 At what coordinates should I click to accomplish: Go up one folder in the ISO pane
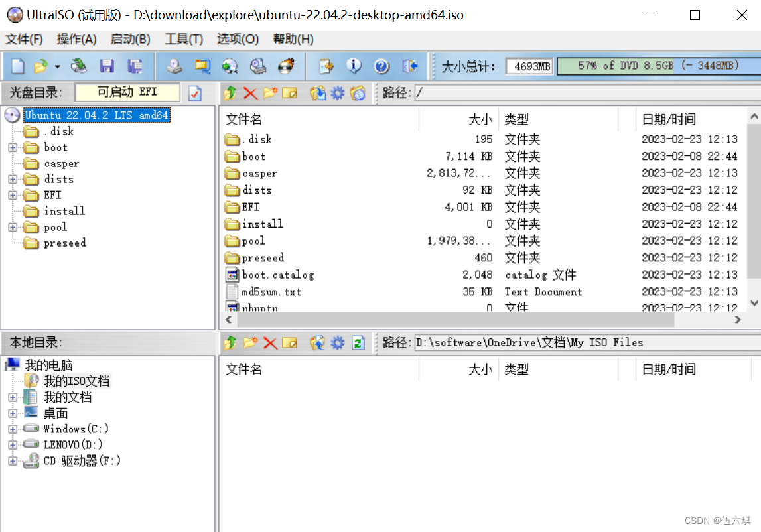click(x=230, y=93)
